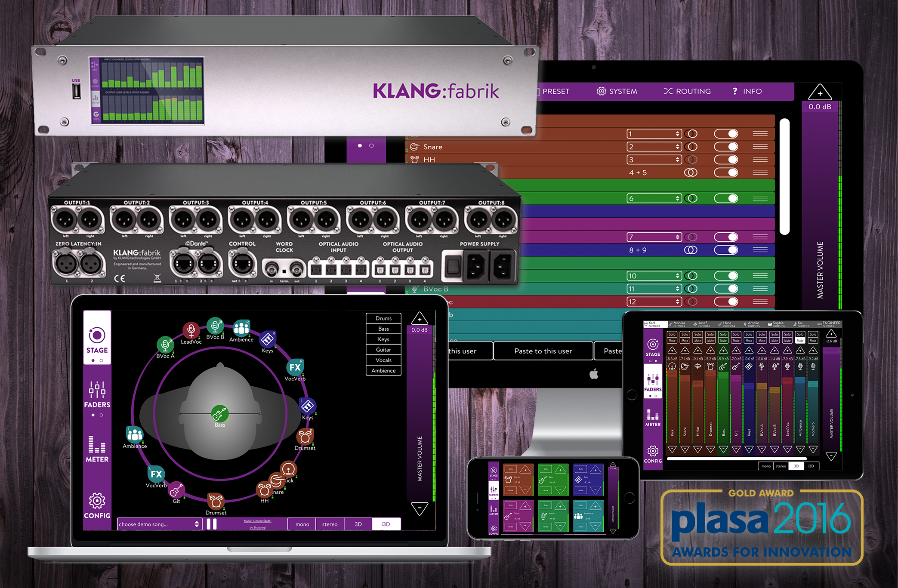Open the Snare channel 2 dropdown

click(654, 147)
